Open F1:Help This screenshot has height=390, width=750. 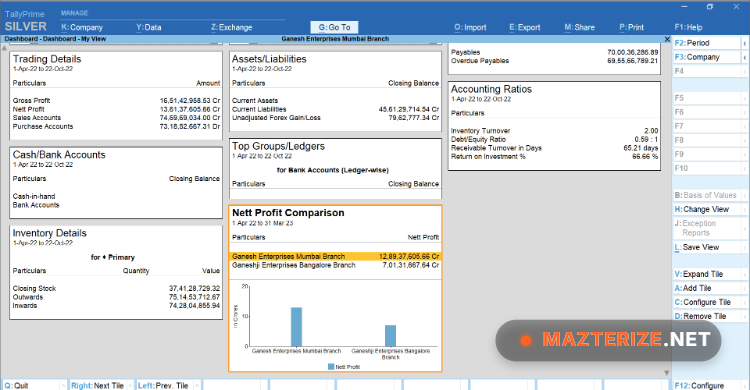(x=688, y=27)
